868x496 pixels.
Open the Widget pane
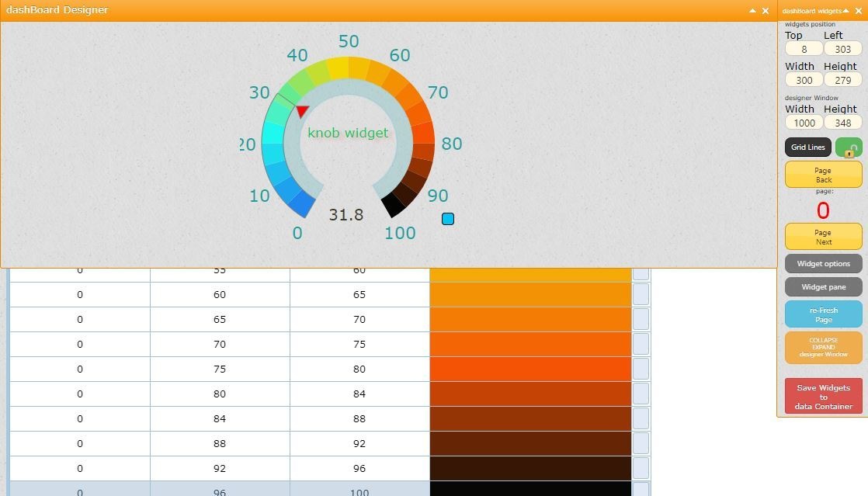[x=823, y=286]
